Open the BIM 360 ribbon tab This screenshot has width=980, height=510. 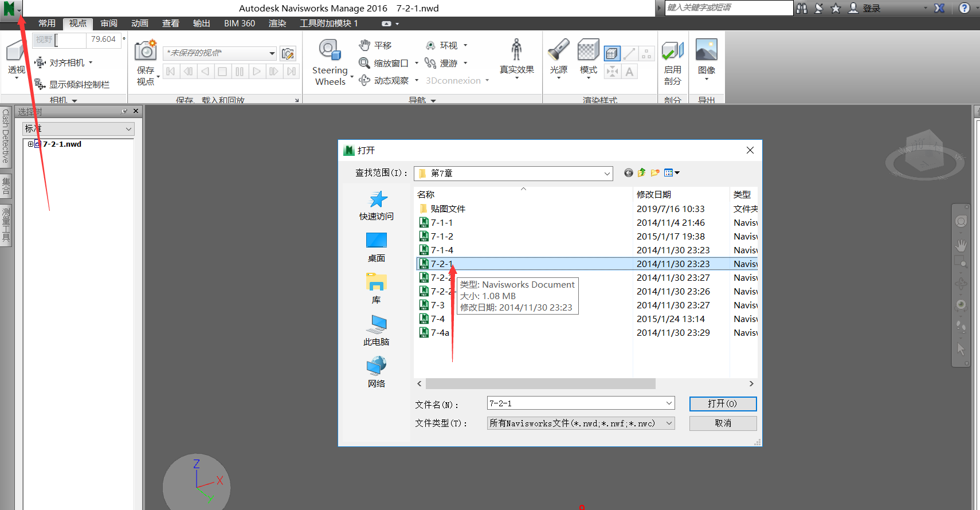click(240, 23)
